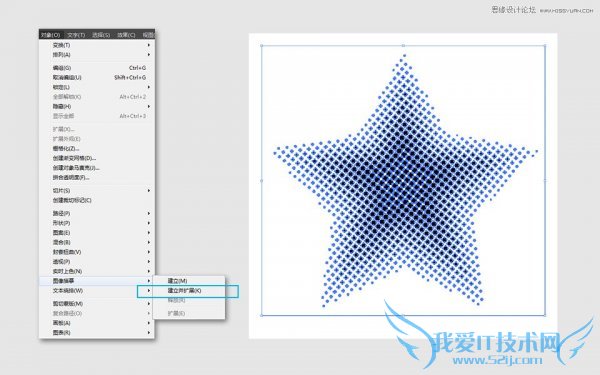
Task: Click the top-right corner handle of the bounding box
Action: 545,46
